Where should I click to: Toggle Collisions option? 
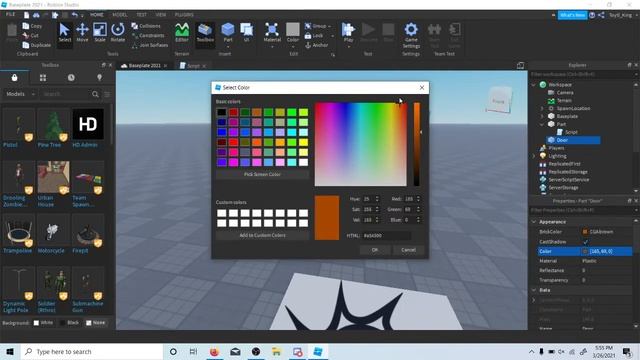pos(146,26)
